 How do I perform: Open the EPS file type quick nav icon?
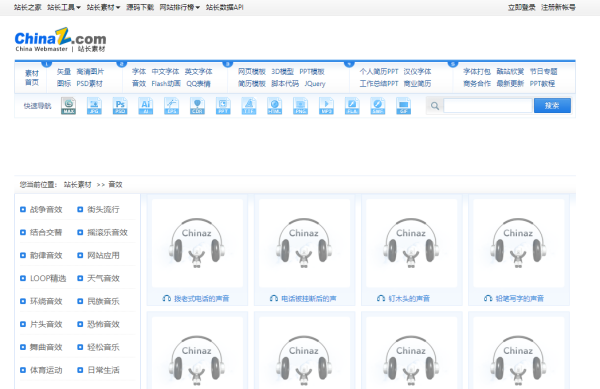(x=171, y=106)
